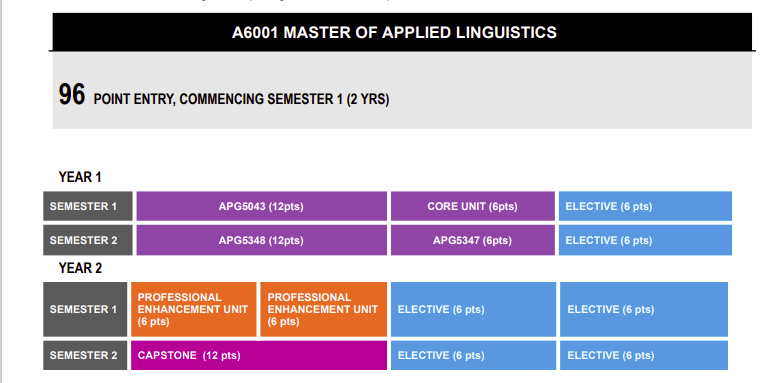Click the CAPSTONE (12 pts) block
This screenshot has height=383, width=778.
click(259, 355)
